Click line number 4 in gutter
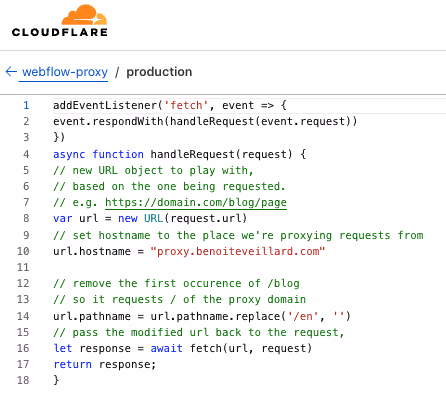This screenshot has height=399, width=446. pos(26,154)
